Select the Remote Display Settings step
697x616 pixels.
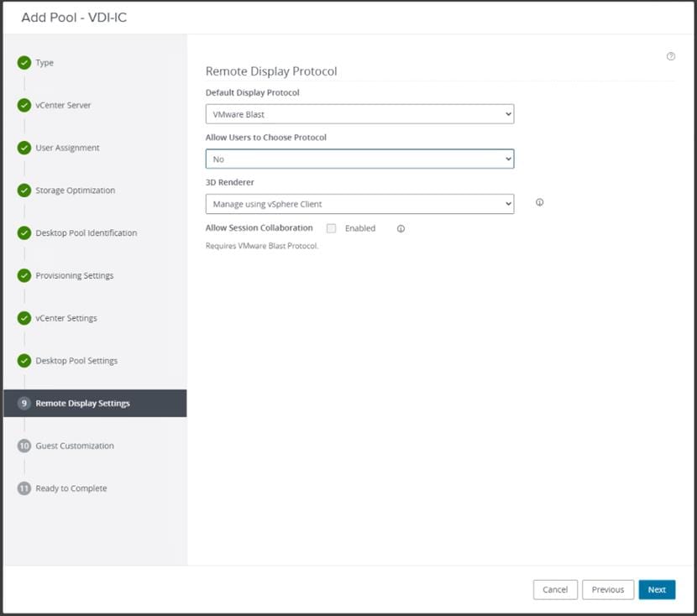[x=82, y=404]
